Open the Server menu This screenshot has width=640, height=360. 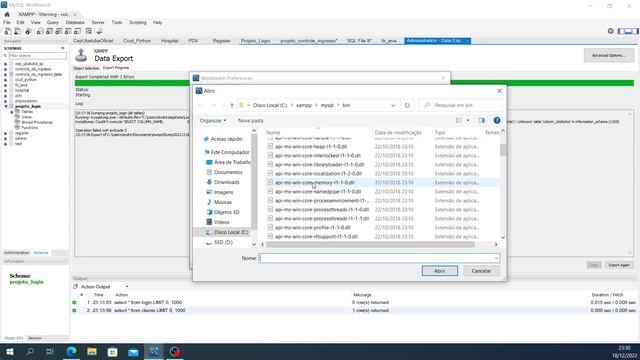point(98,22)
